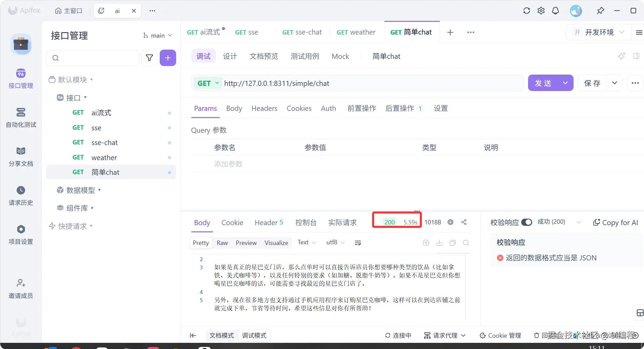The width and height of the screenshot is (644, 349).
Task: Open the main branch dropdown
Action: 158,36
